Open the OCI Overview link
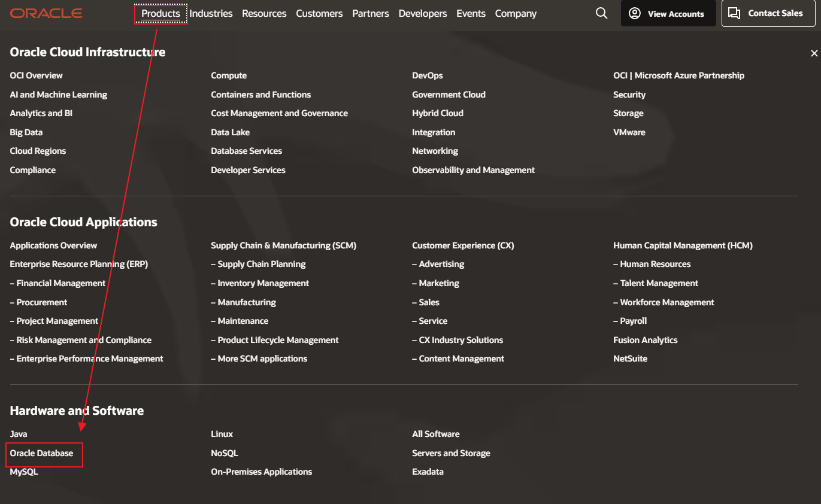The image size is (821, 504). (x=36, y=75)
